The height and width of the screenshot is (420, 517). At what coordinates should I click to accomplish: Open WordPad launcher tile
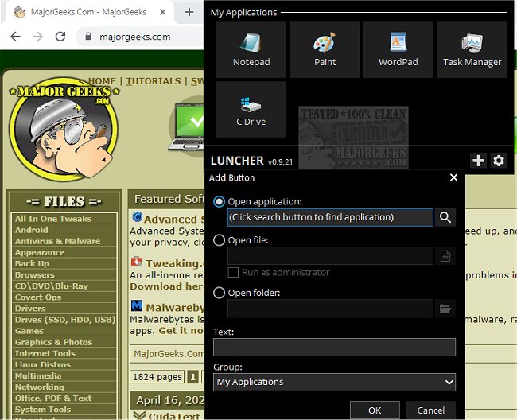[398, 50]
